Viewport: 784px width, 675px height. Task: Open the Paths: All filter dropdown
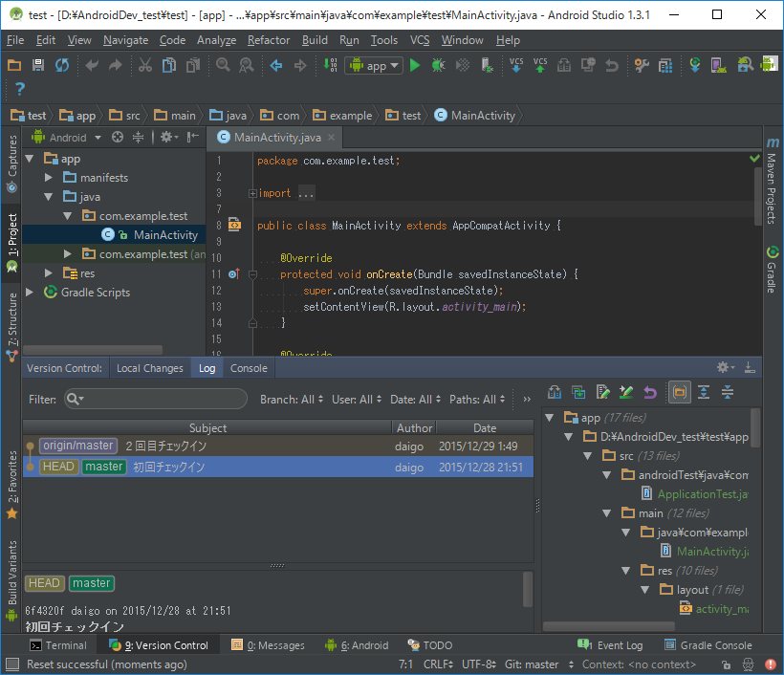coord(477,400)
